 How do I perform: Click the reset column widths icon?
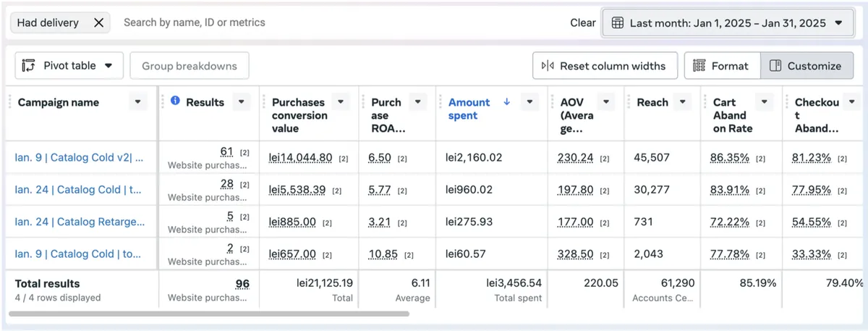coord(548,66)
